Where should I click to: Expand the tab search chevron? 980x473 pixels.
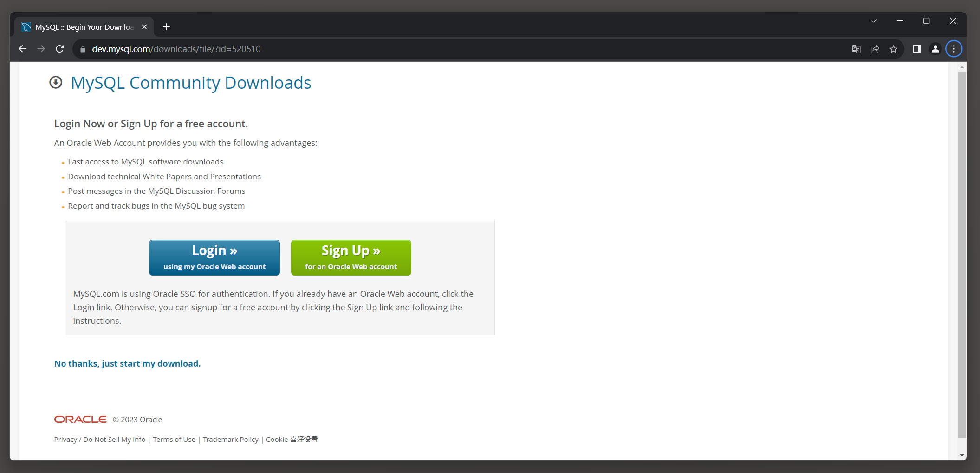(x=874, y=21)
